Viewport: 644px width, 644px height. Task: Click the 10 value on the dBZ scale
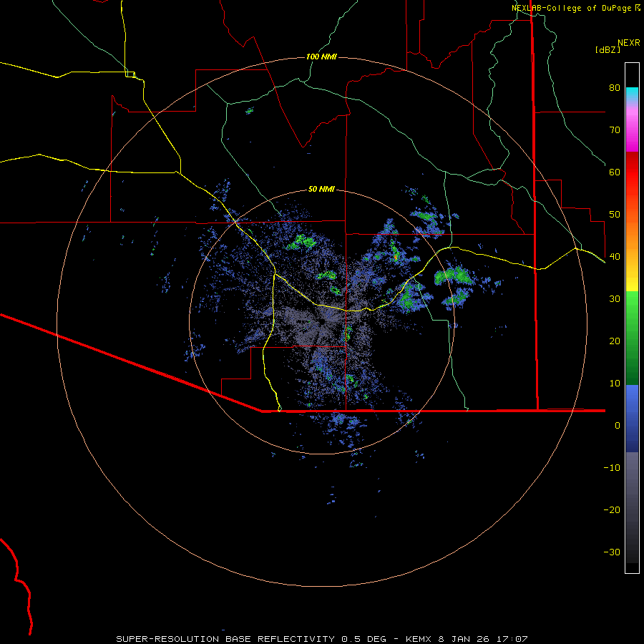coord(615,384)
